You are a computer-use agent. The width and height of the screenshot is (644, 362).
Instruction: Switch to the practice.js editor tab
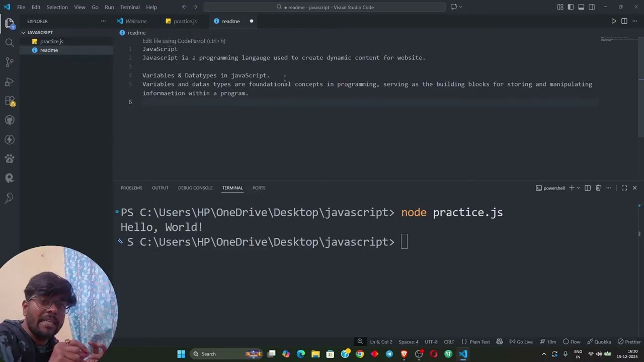(185, 21)
